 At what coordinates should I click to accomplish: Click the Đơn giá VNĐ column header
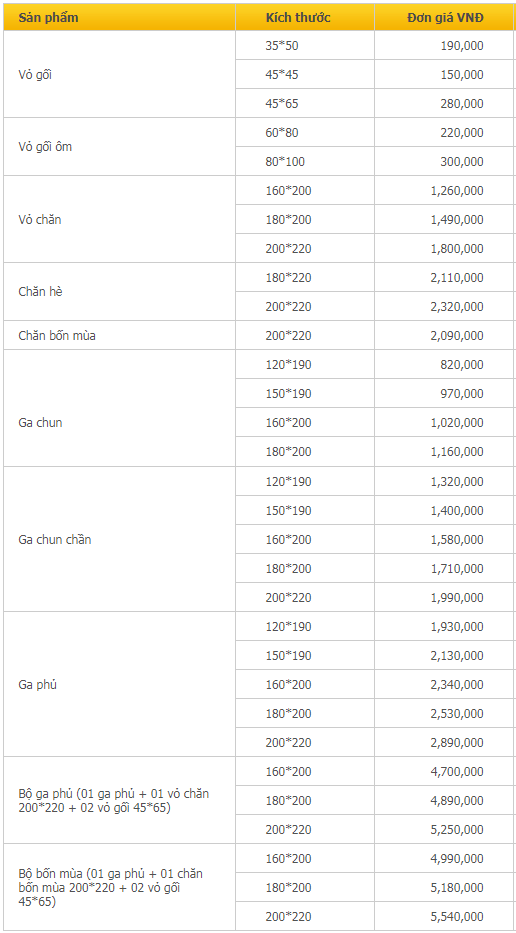coord(443,17)
